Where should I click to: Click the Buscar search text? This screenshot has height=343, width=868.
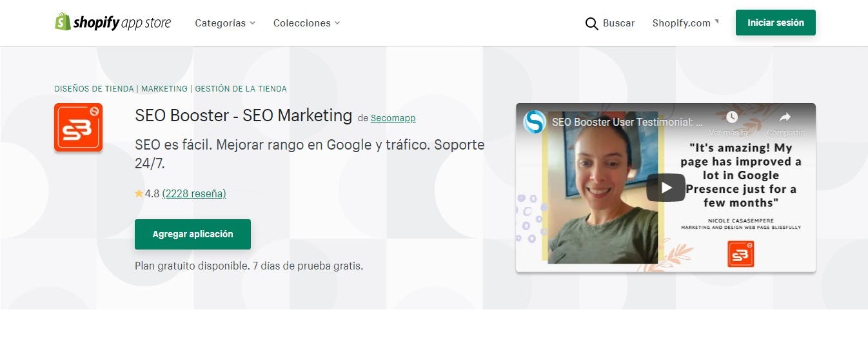tap(618, 23)
